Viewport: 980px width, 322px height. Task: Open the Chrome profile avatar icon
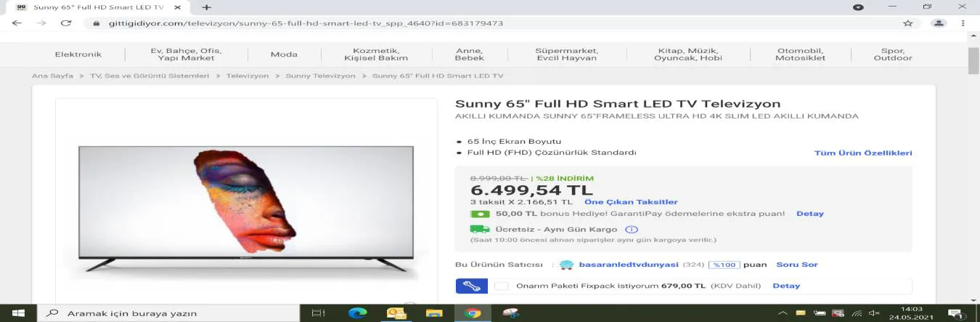(x=939, y=23)
